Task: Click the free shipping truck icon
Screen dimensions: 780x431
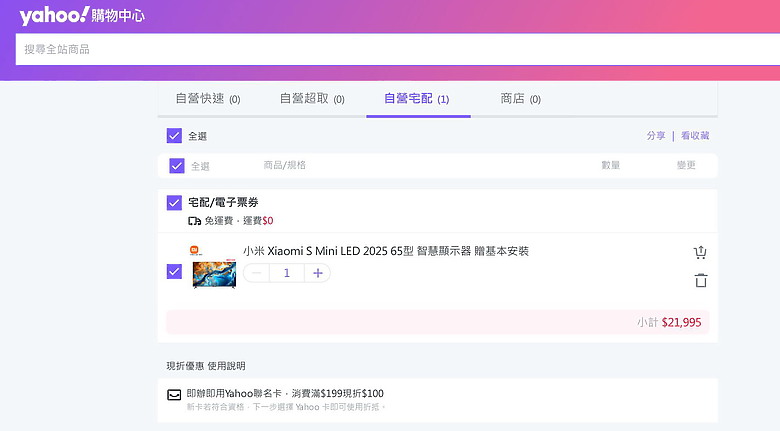Action: point(195,221)
